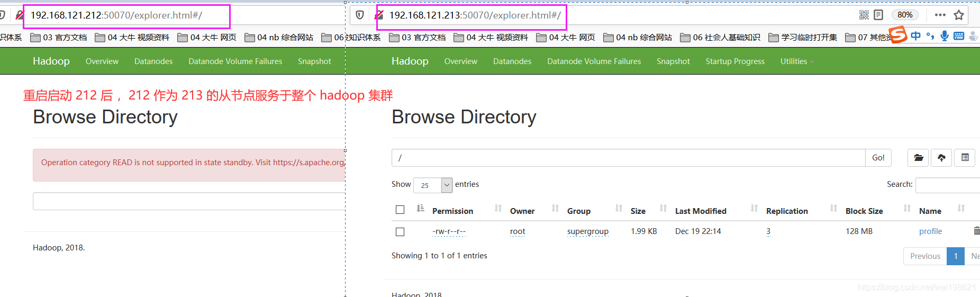Click the shield tracking protection icon in right window

360,15
